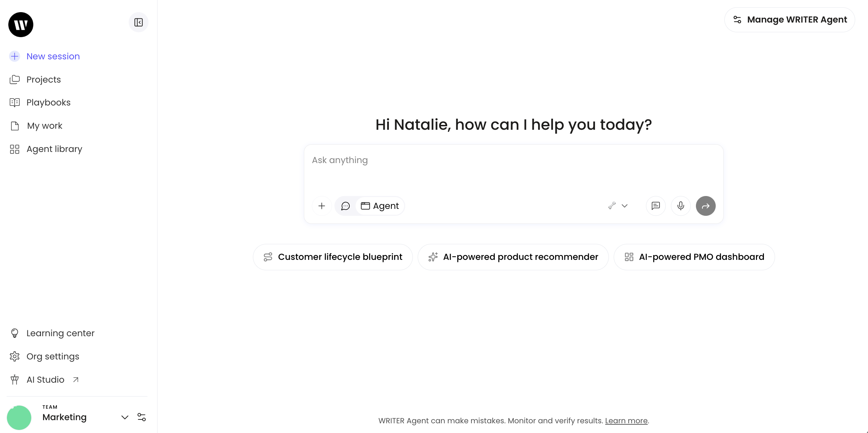Collapse the sidebar with the panel icon
This screenshot has width=868, height=433.
point(138,23)
